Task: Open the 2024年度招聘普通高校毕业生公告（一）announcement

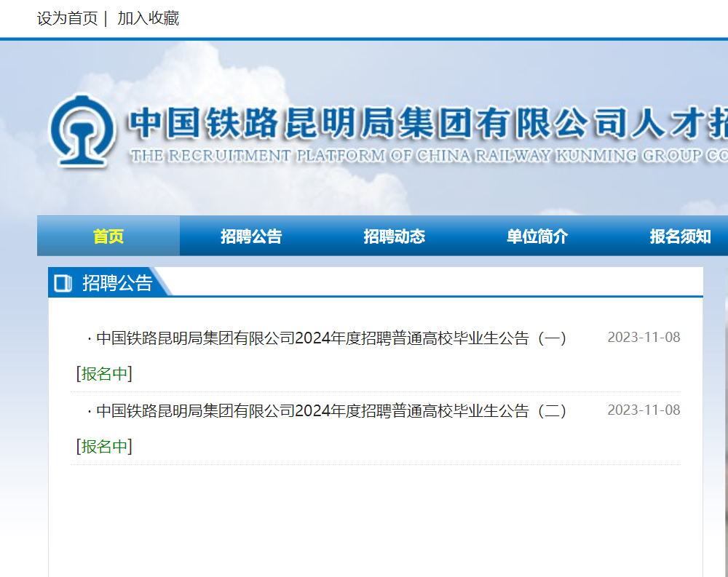Action: coord(328,338)
